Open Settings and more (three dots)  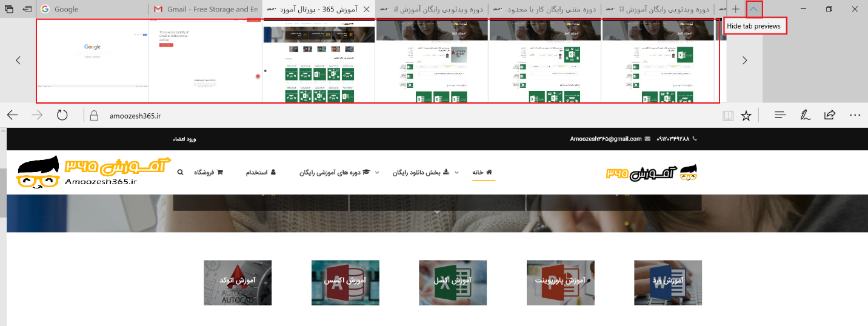pyautogui.click(x=855, y=115)
